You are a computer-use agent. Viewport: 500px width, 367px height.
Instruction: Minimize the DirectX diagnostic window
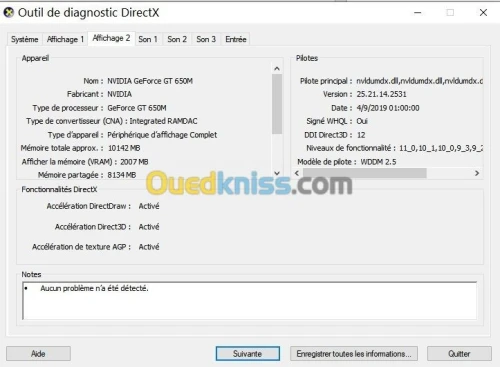tap(418, 13)
